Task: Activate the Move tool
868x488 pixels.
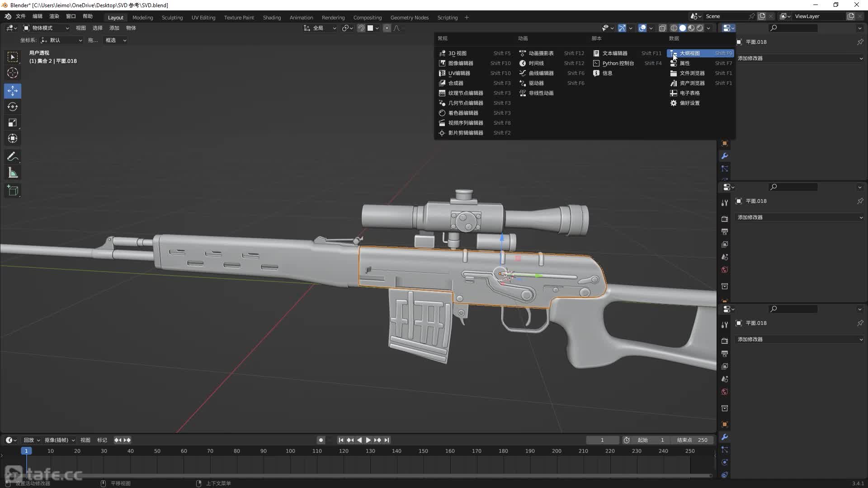Action: pyautogui.click(x=13, y=91)
